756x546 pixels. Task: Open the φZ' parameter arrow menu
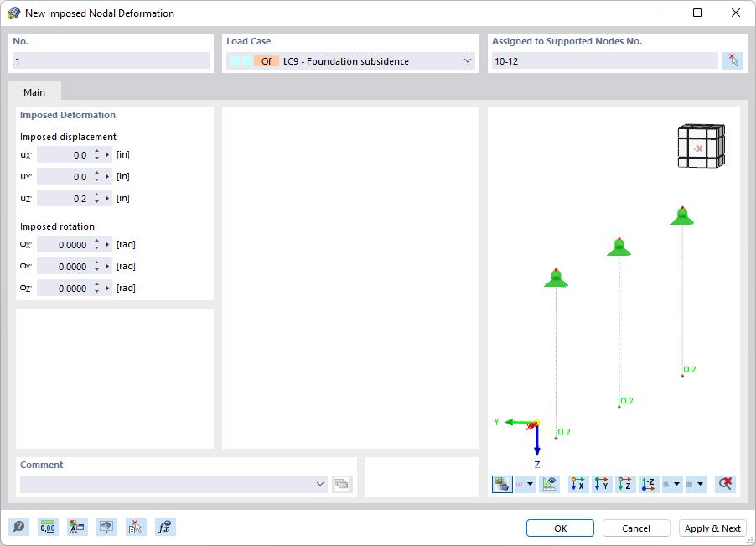pos(107,288)
